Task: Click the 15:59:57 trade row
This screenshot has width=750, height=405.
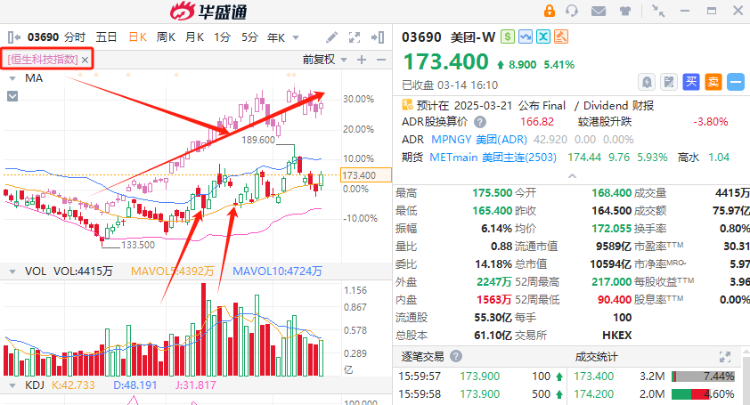Action: [480, 376]
